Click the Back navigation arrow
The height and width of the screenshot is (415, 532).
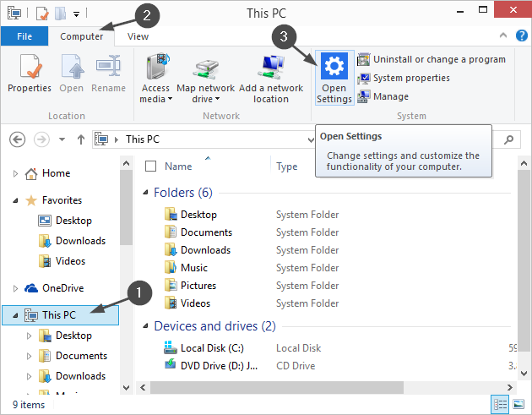pyautogui.click(x=17, y=139)
